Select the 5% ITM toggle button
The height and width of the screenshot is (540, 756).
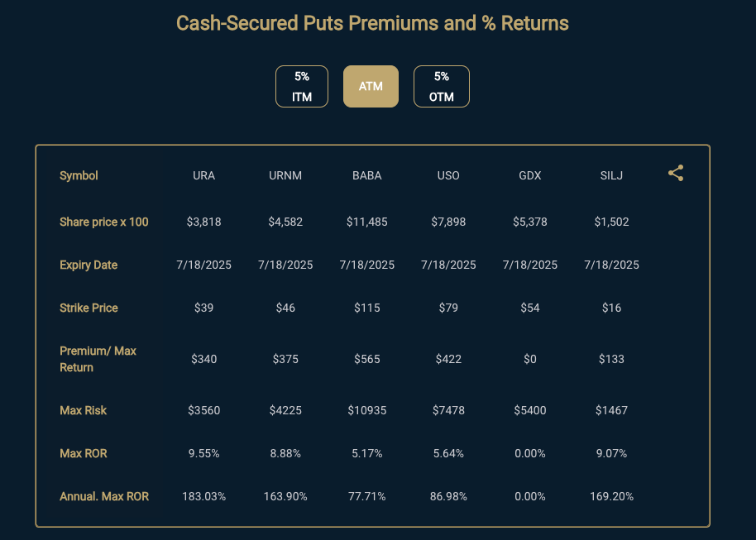302,86
